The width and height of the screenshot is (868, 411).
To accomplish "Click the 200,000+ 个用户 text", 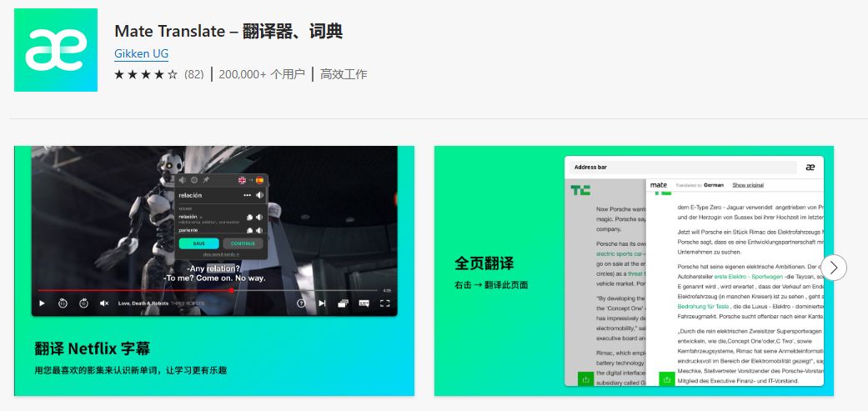I will coord(262,74).
